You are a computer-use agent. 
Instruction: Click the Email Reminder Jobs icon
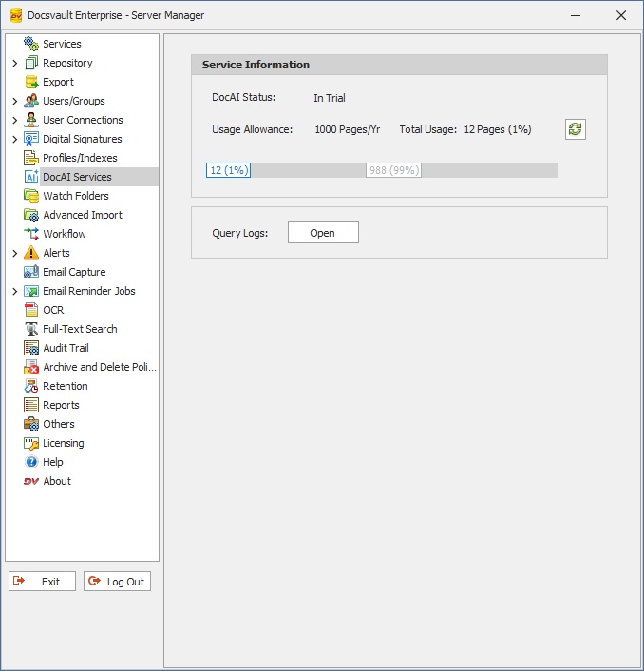tap(30, 291)
